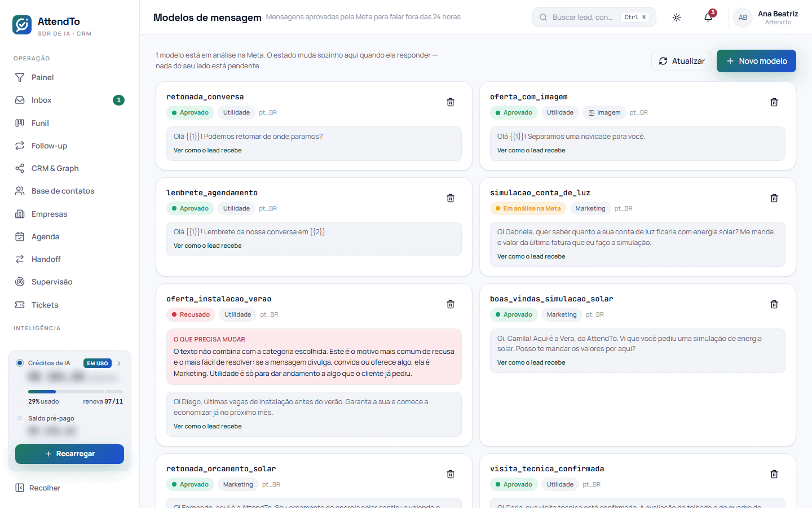Delete the lembrete_agendamento template
812x508 pixels.
tap(451, 198)
